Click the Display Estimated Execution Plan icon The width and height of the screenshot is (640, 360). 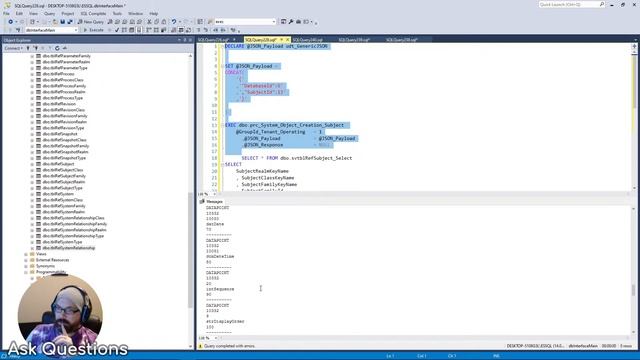coord(124,30)
